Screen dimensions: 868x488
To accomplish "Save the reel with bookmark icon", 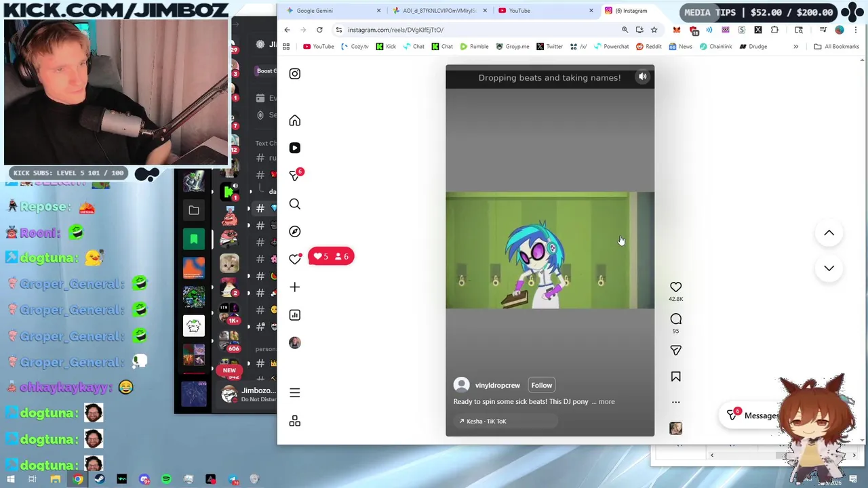I will [675, 377].
